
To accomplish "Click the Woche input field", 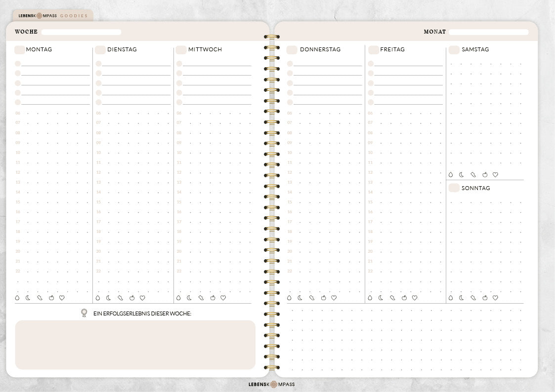I will tap(82, 32).
